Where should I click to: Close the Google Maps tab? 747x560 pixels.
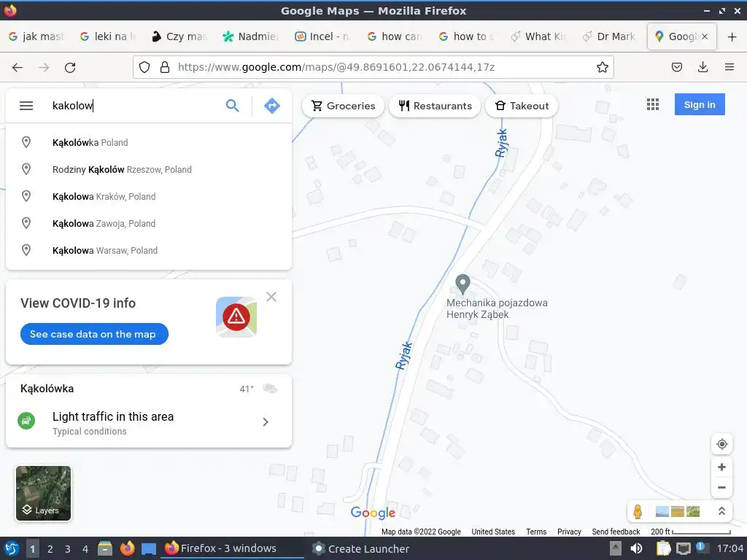[x=705, y=36]
